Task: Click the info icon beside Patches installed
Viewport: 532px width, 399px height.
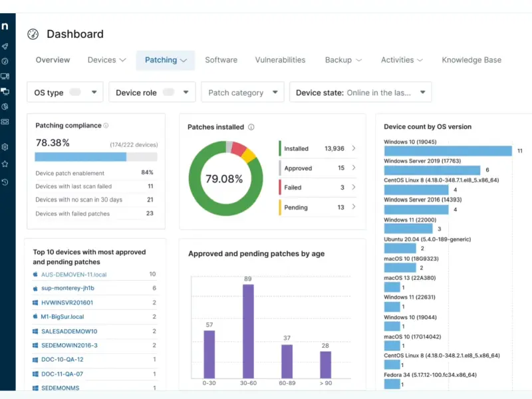Action: click(251, 127)
